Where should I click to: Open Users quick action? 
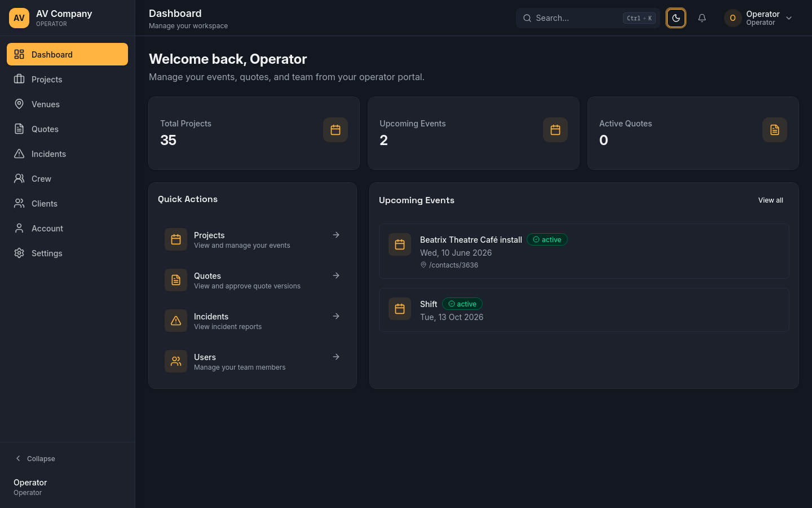pos(253,361)
